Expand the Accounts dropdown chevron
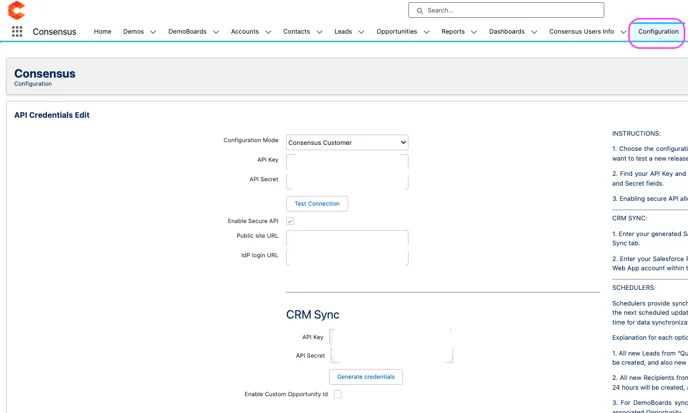Viewport: 688px width, 413px height. click(268, 32)
